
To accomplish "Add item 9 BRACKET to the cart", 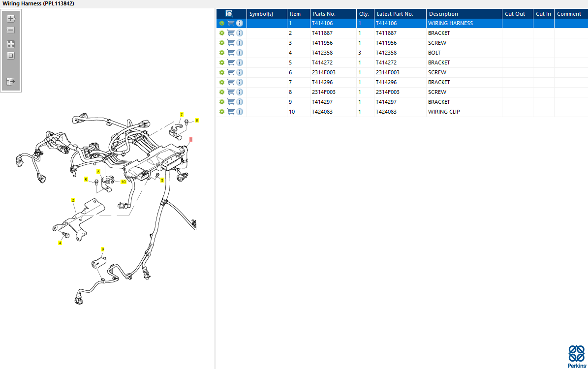I will pos(231,102).
